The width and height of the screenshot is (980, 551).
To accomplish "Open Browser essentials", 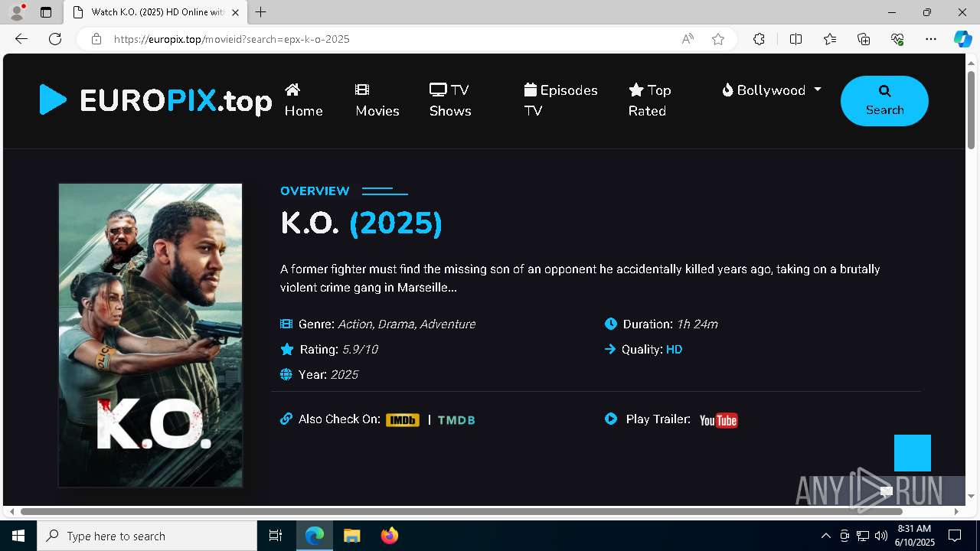I will coord(897,39).
